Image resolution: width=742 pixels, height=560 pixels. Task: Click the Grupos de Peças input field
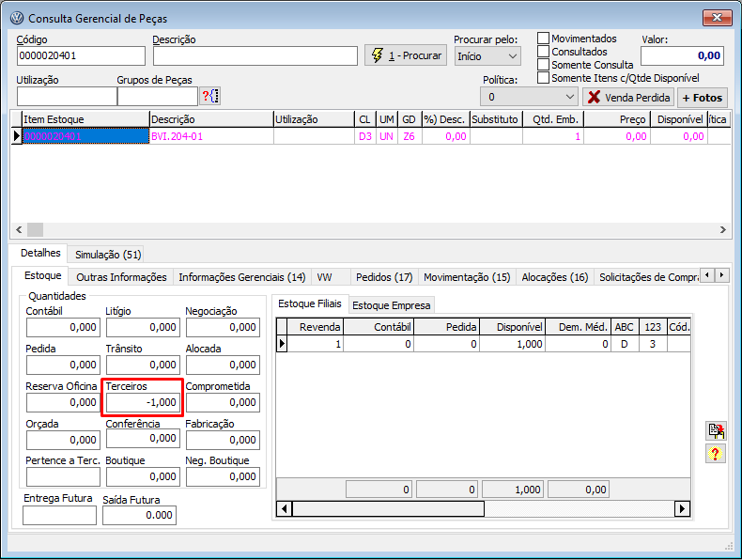tap(158, 97)
